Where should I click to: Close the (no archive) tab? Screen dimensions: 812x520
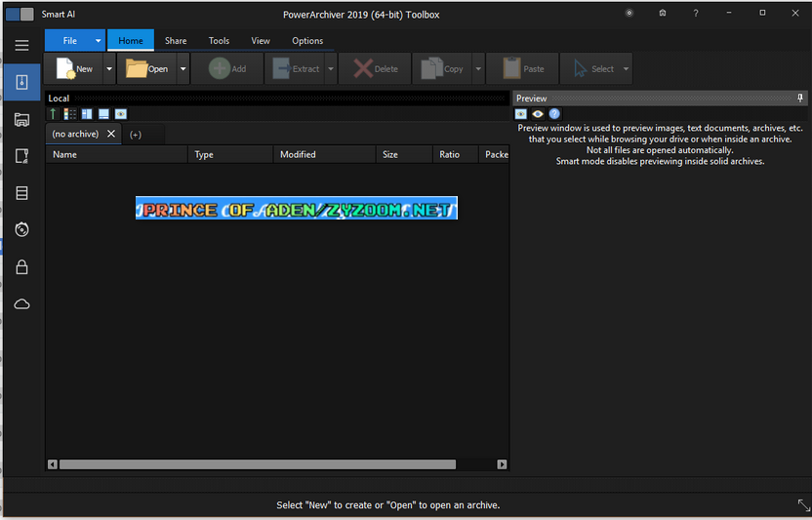click(x=111, y=134)
